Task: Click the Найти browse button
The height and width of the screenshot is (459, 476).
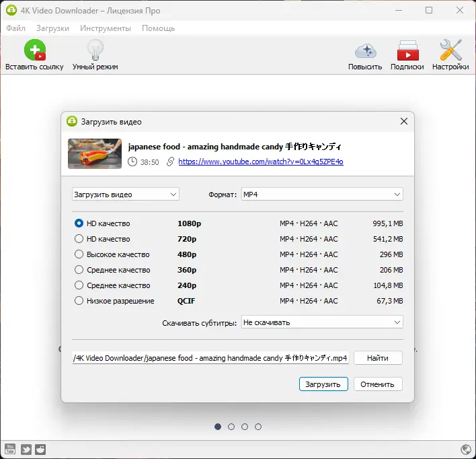Action: point(378,358)
